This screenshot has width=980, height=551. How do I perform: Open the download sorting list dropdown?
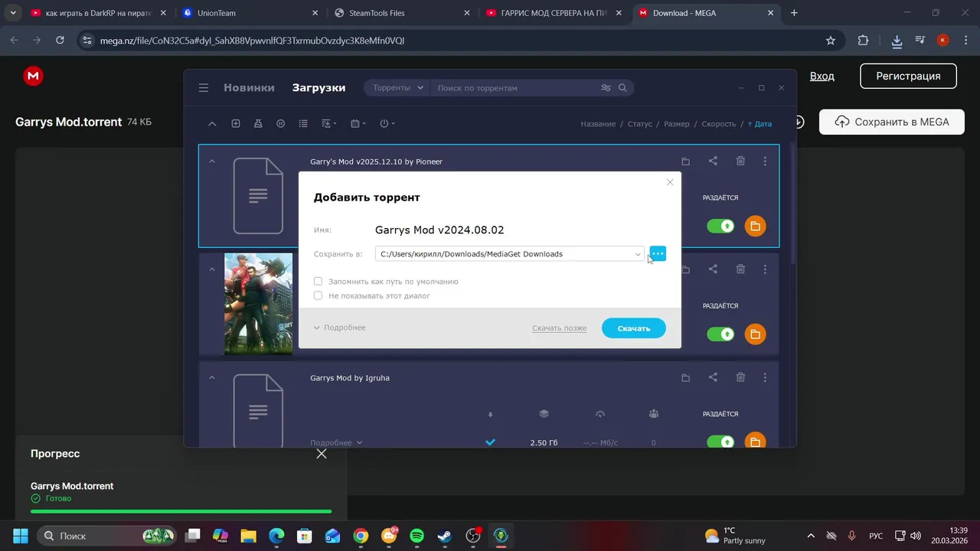coord(328,124)
